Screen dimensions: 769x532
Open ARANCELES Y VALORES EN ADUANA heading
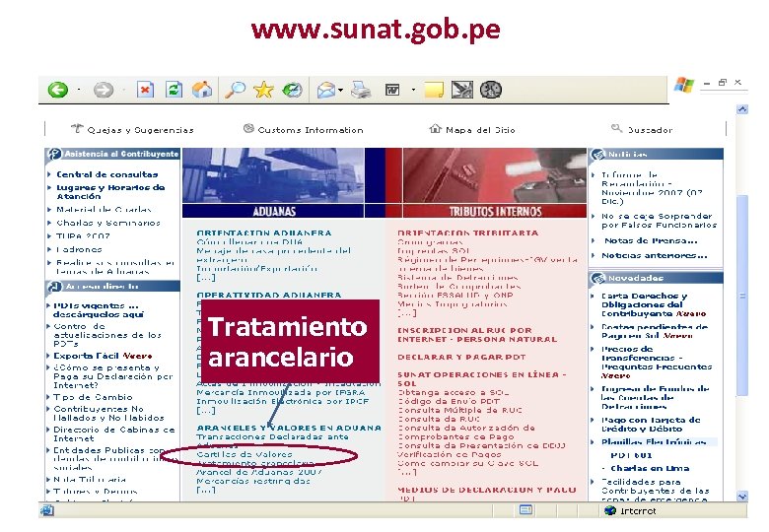tap(288, 428)
